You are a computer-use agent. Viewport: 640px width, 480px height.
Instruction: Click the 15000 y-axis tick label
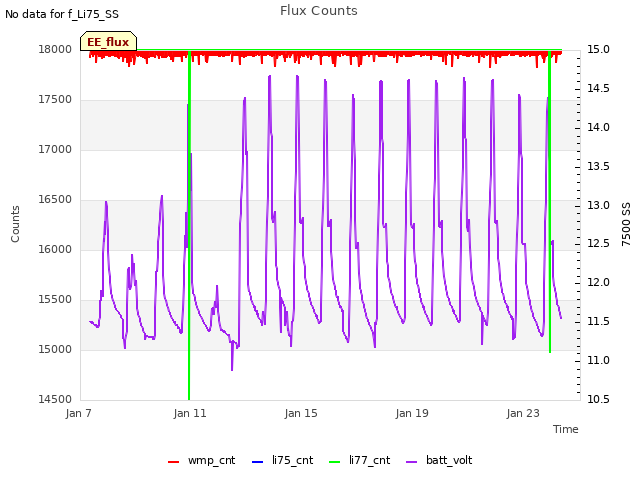tap(55, 350)
